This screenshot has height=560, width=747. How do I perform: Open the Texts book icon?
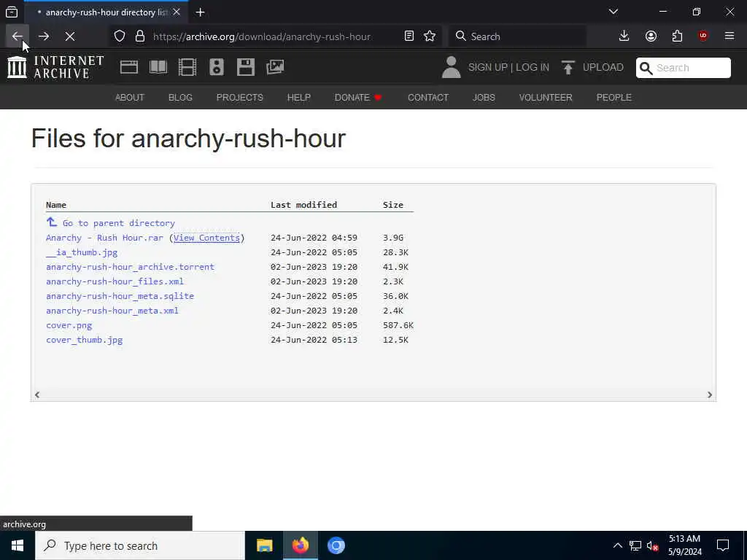(158, 67)
